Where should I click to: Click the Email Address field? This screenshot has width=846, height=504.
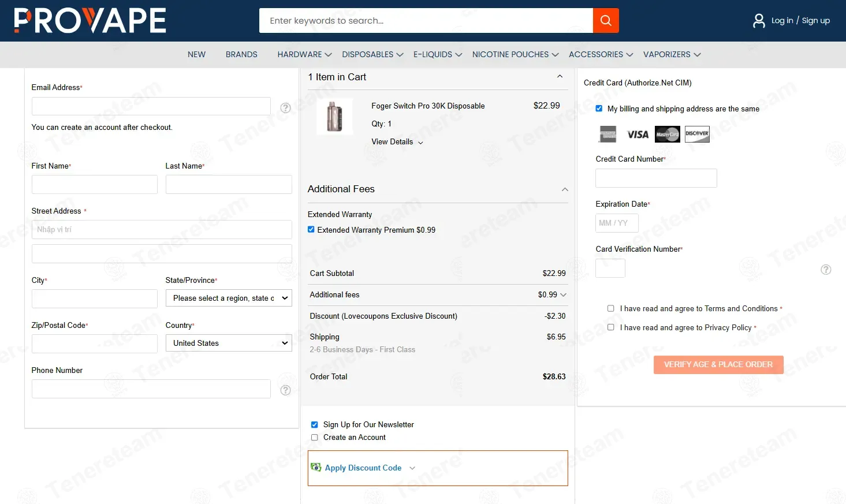pyautogui.click(x=151, y=106)
